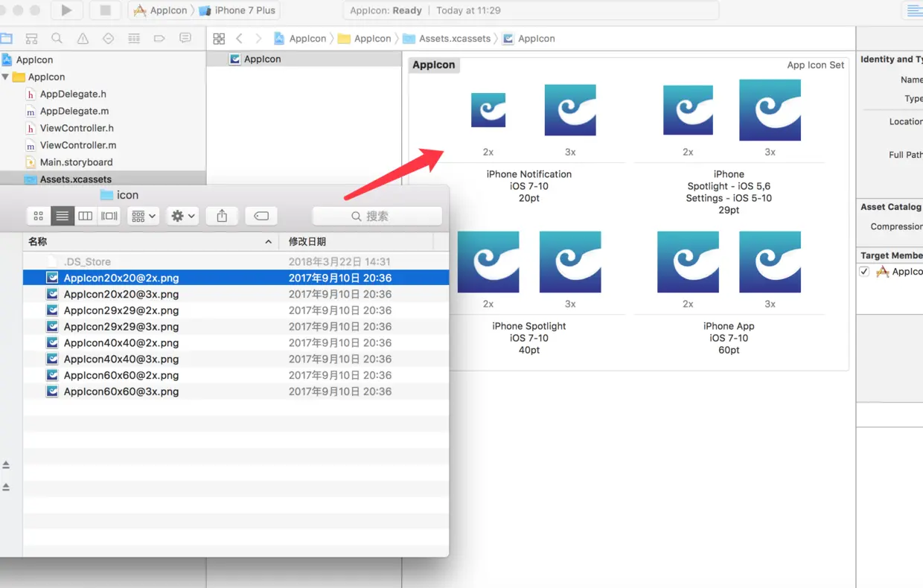This screenshot has width=923, height=588.
Task: Go back in the editor history
Action: (239, 39)
